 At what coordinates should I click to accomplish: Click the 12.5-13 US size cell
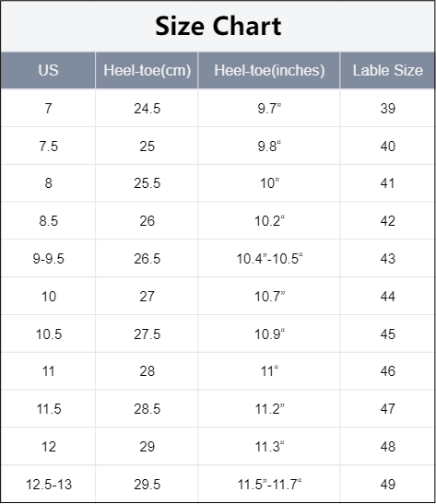(x=48, y=484)
